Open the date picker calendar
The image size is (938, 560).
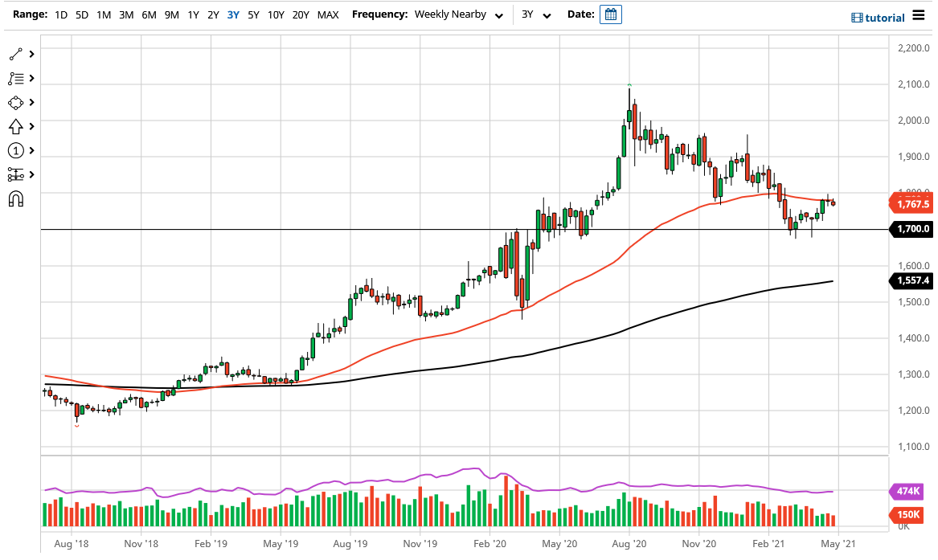[610, 14]
